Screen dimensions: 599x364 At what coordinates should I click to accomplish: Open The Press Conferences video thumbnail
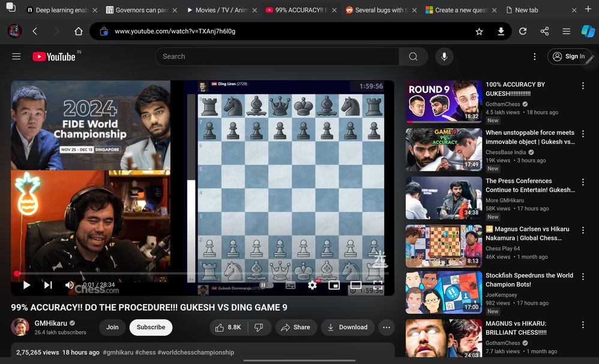pos(444,198)
